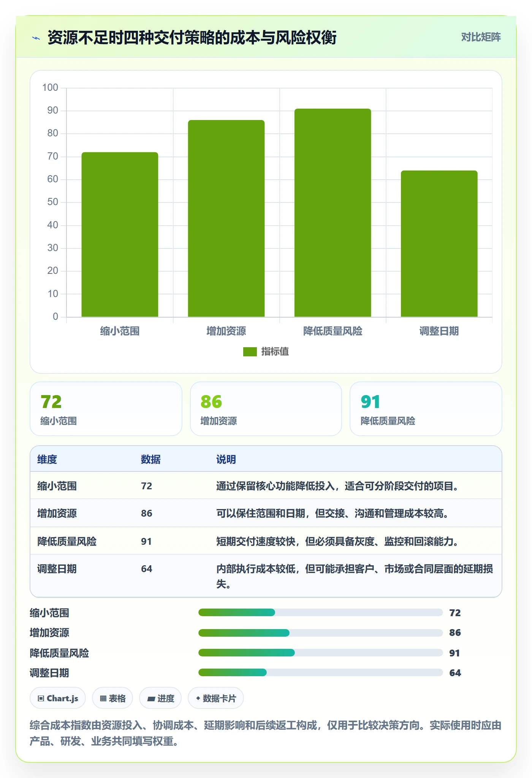Click the footer note starting 综合成本指数
Image resolution: width=532 pixels, height=778 pixels.
click(x=266, y=733)
